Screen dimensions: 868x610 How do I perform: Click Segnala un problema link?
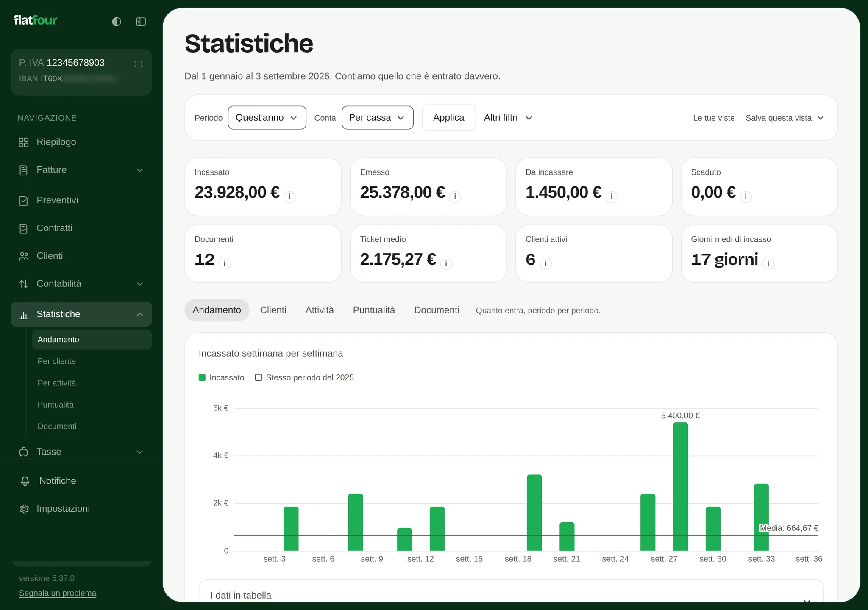[x=58, y=593]
